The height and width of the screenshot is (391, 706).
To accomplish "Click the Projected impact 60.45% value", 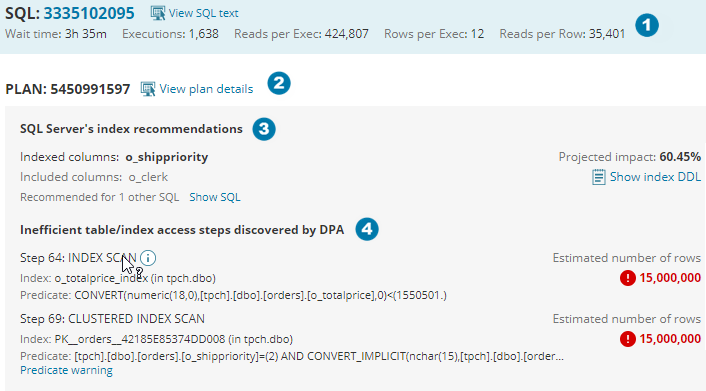I will (x=680, y=157).
